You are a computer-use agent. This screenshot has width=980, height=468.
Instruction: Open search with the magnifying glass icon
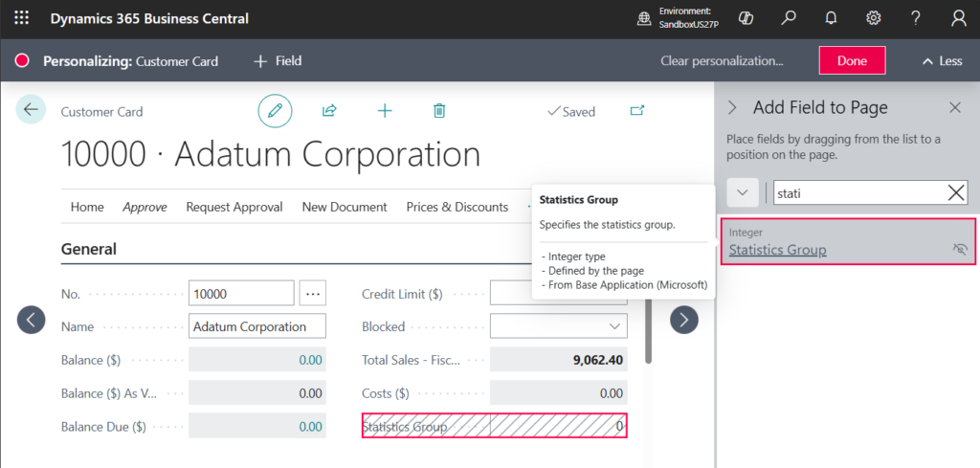click(x=789, y=18)
